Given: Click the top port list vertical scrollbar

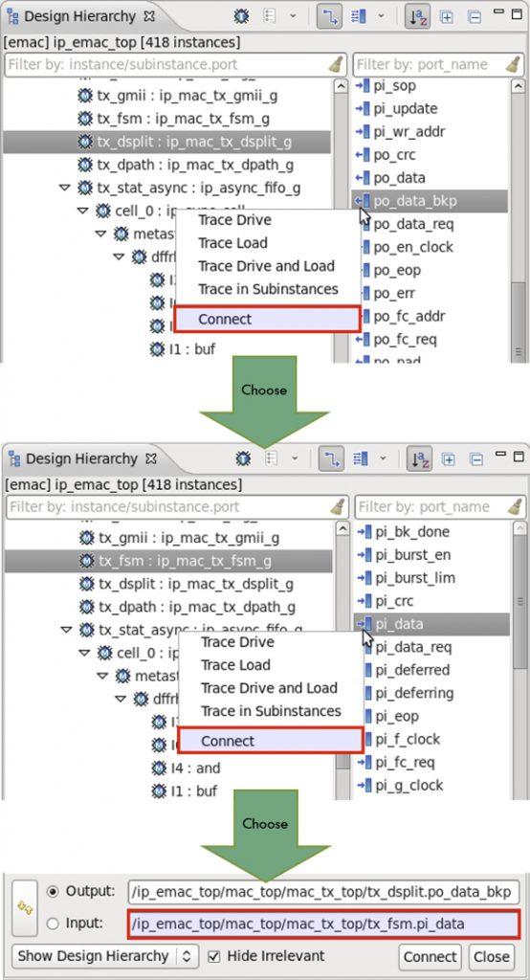Looking at the screenshot, I should tap(519, 219).
